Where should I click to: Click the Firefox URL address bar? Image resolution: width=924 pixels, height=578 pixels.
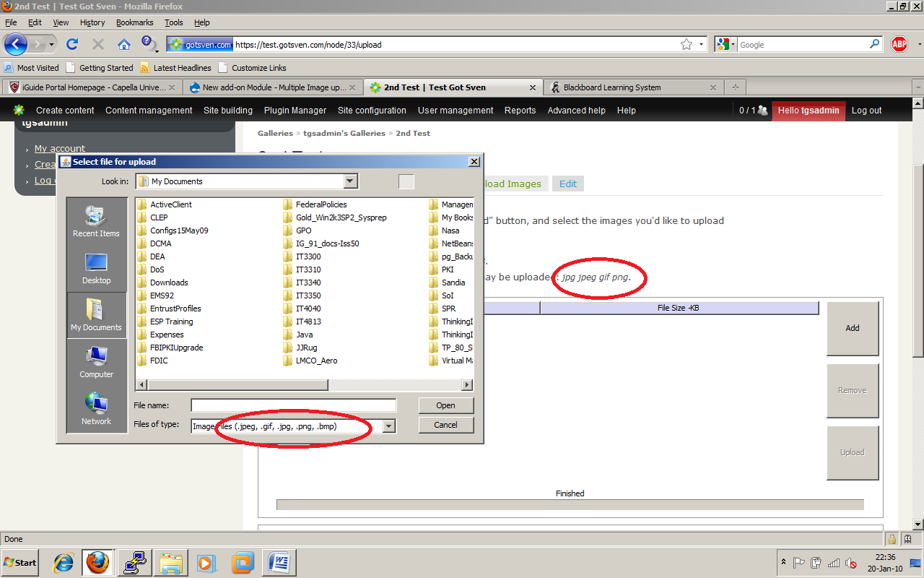point(455,44)
